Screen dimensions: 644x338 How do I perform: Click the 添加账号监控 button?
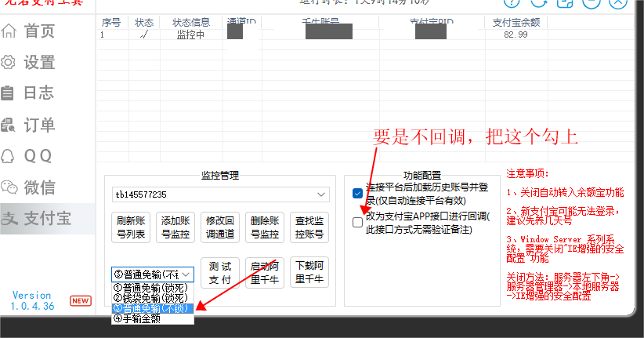click(175, 227)
